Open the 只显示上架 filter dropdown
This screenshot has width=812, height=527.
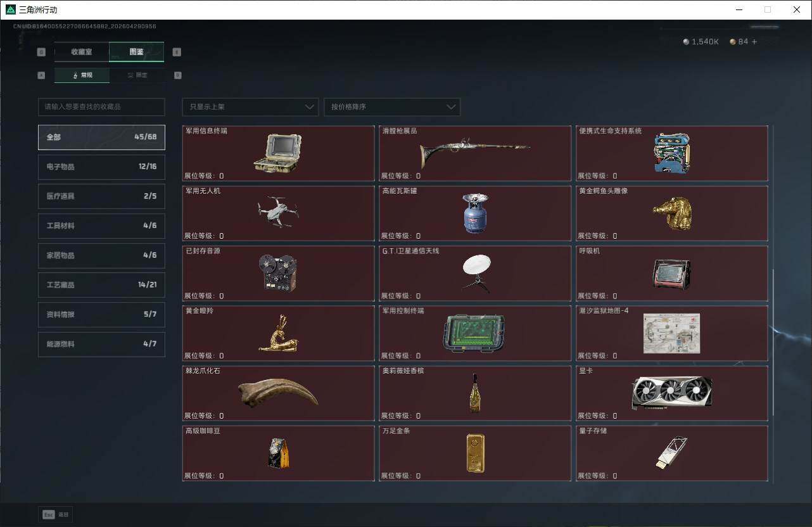click(x=250, y=107)
